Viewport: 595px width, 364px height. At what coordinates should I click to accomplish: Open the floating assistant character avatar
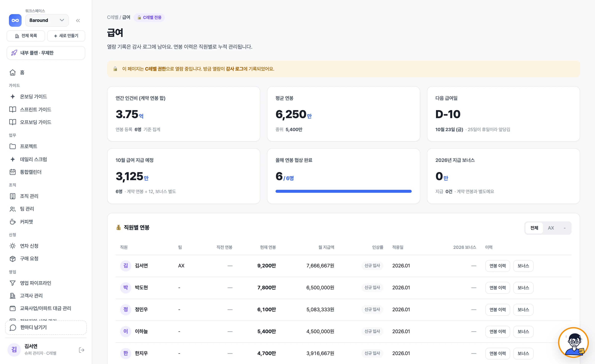[573, 342]
